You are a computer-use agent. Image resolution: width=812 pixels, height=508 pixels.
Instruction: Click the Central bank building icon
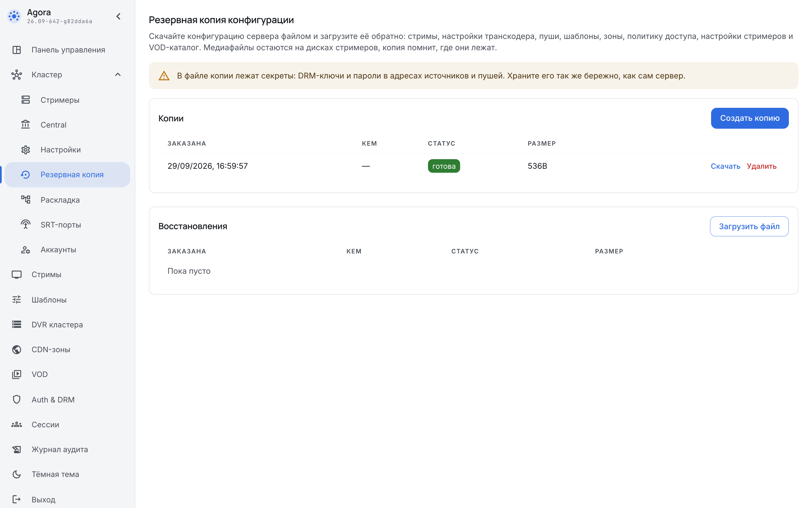click(x=25, y=125)
